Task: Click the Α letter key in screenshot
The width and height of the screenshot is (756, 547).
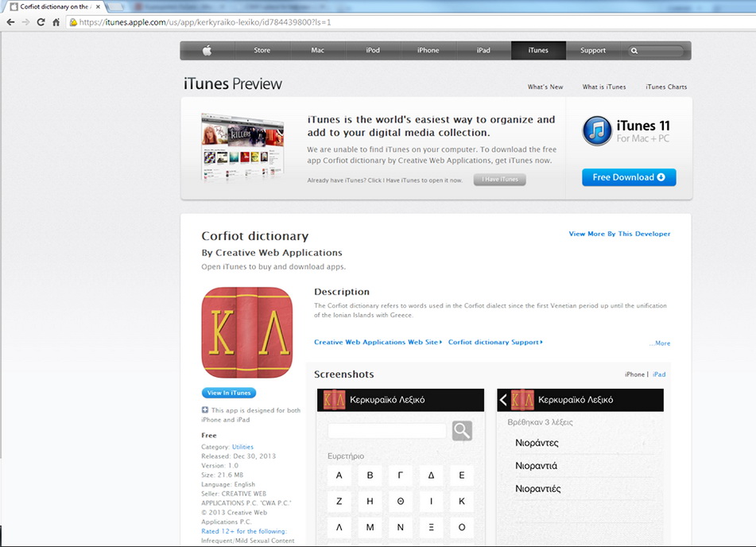Action: click(x=339, y=475)
